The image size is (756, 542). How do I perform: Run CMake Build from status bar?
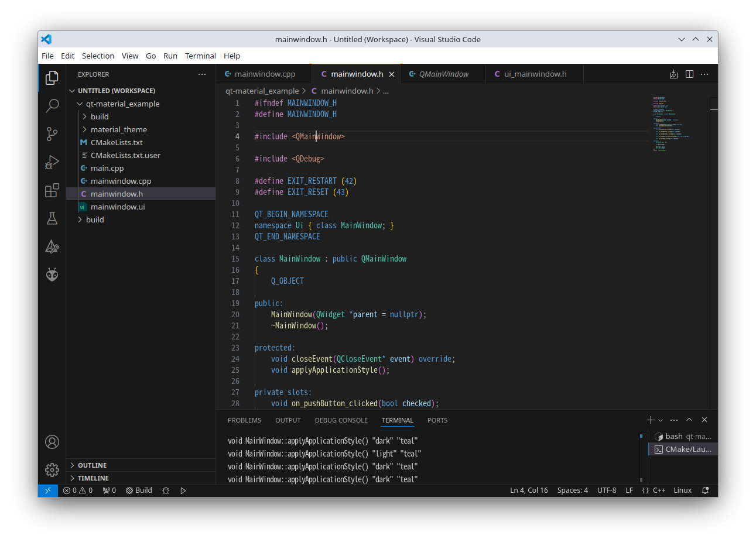coord(139,490)
